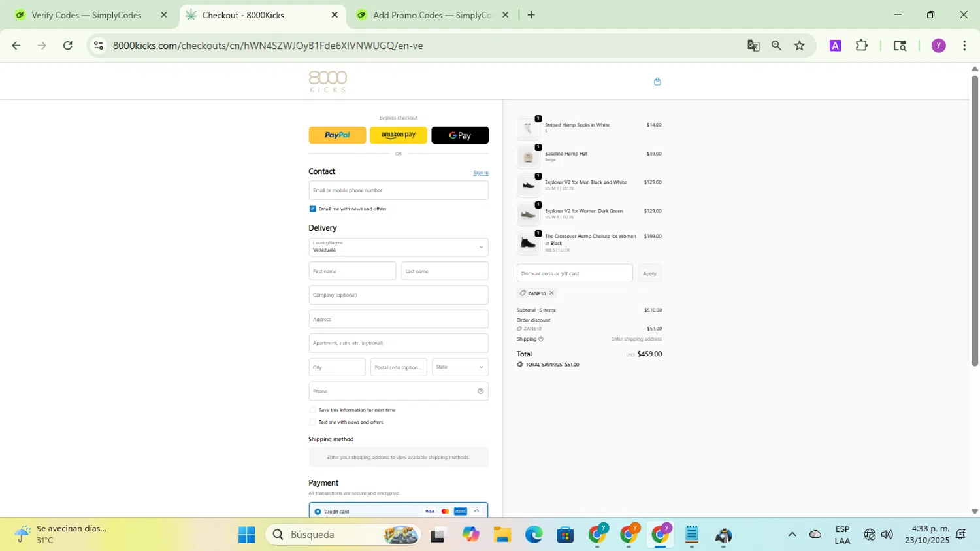The width and height of the screenshot is (980, 551).
Task: Open the State dropdown
Action: (460, 367)
